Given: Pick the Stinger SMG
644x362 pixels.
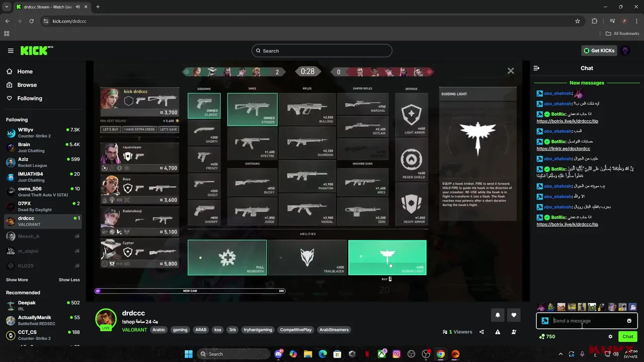Looking at the screenshot, I should point(252,109).
